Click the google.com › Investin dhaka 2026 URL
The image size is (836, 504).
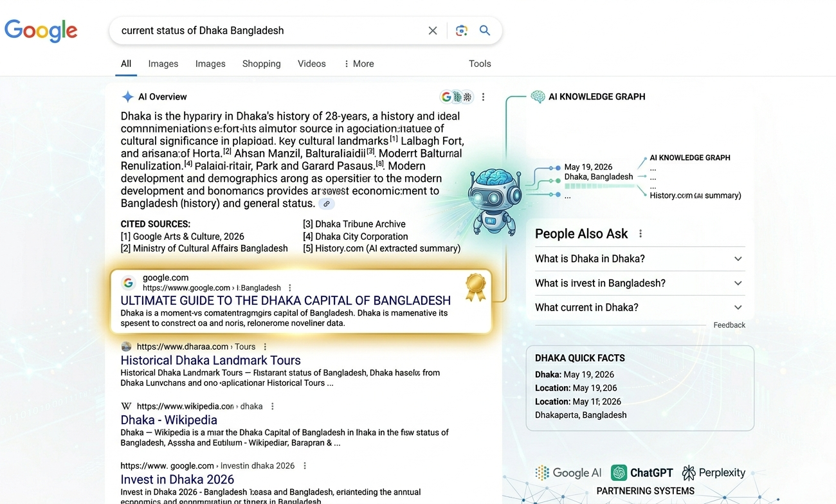(208, 466)
